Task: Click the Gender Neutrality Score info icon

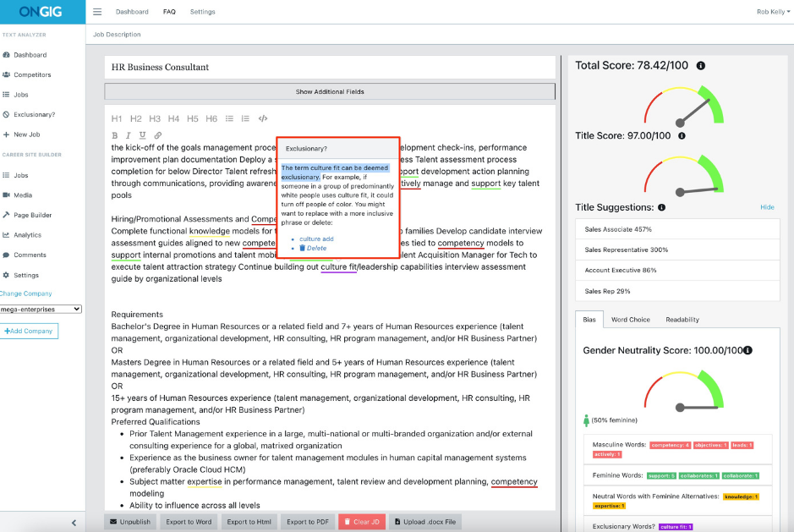Action: pyautogui.click(x=748, y=350)
